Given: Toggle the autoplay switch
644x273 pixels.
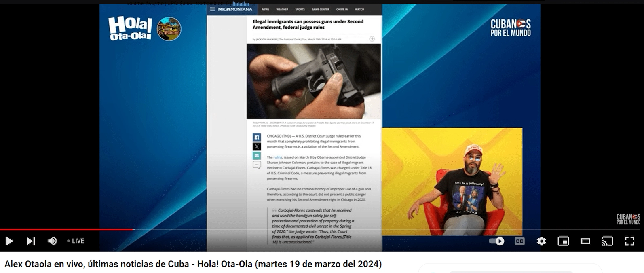Looking at the screenshot, I should tap(496, 241).
